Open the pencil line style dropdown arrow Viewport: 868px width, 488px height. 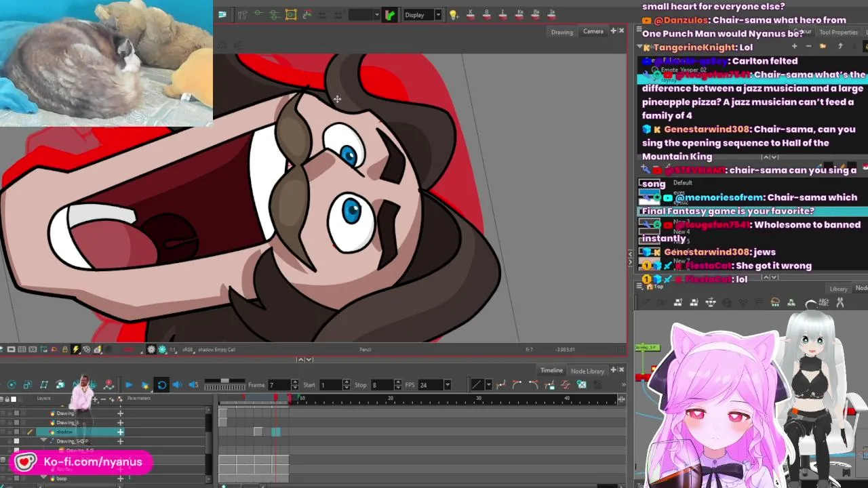[x=488, y=385]
